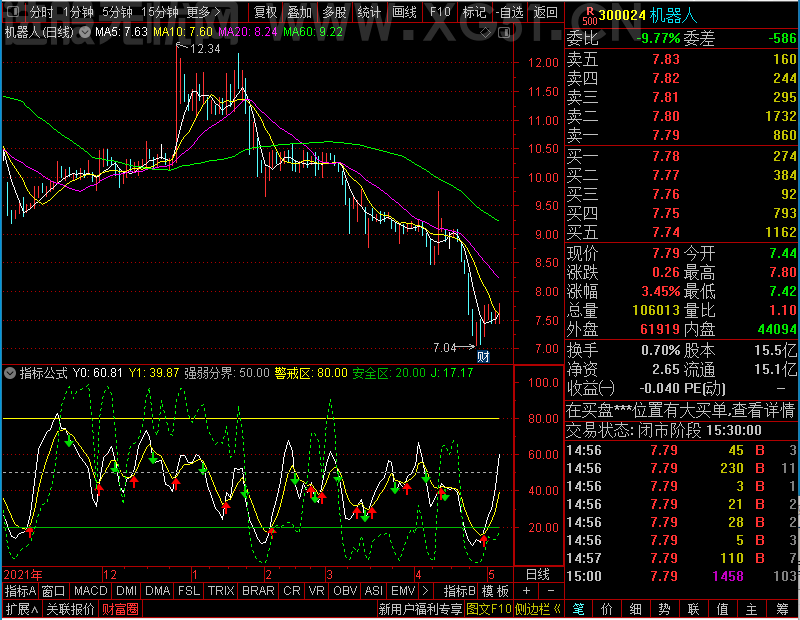The width and height of the screenshot is (800, 620).
Task: Open the 指标公式 indicator dropdown arrow
Action: [10, 373]
